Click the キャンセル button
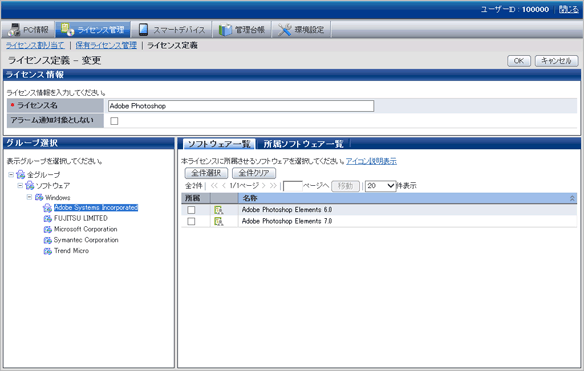The height and width of the screenshot is (371, 584). click(x=556, y=61)
